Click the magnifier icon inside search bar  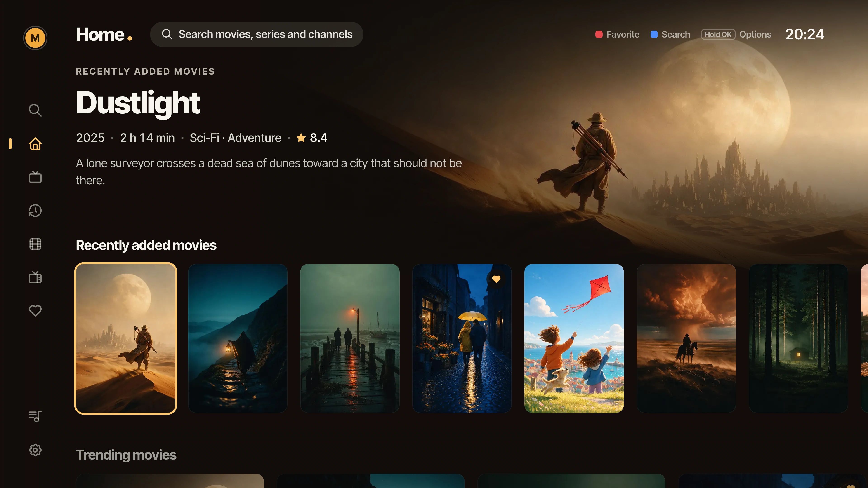[x=167, y=34]
